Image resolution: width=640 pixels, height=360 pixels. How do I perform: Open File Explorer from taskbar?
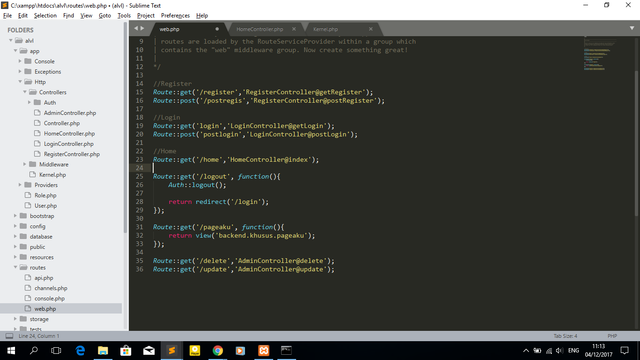click(103, 350)
